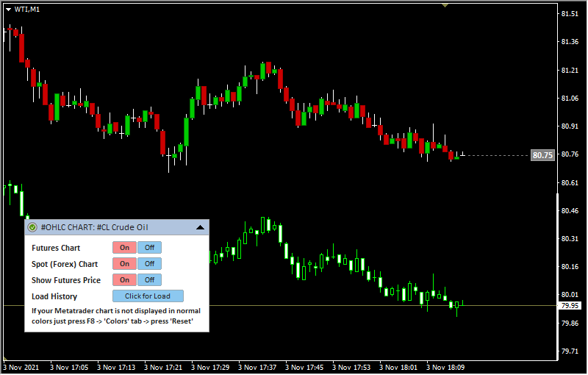Click the 81.51 value on the price scale
The image size is (588, 375).
[569, 14]
